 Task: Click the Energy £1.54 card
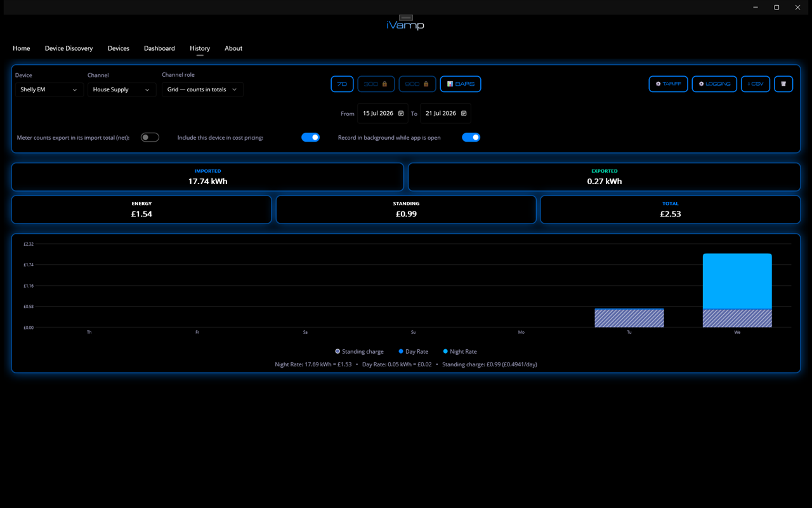click(x=141, y=210)
